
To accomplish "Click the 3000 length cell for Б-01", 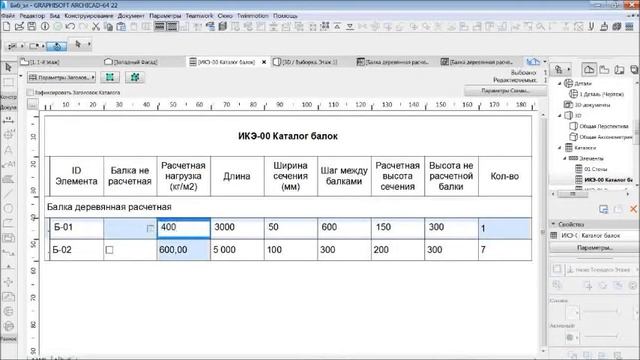I will (237, 228).
